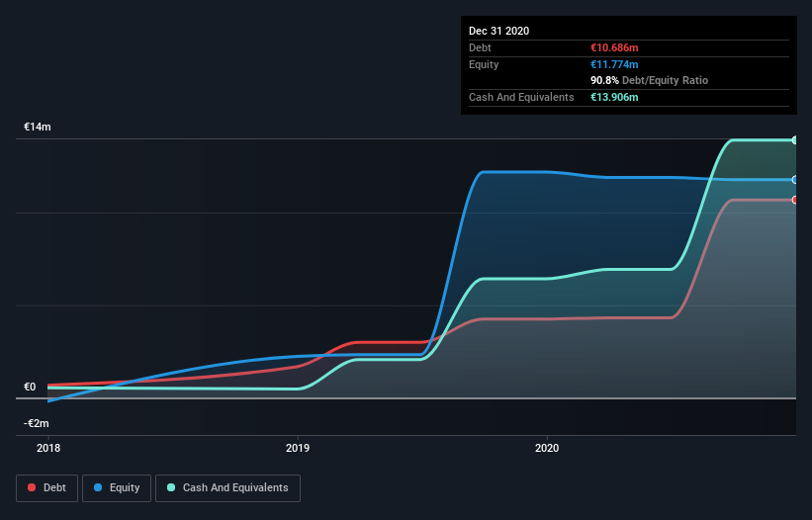Screen dimensions: 812x520
Task: Select the Debt endpoint marker at Dec 2020
Action: pos(794,200)
